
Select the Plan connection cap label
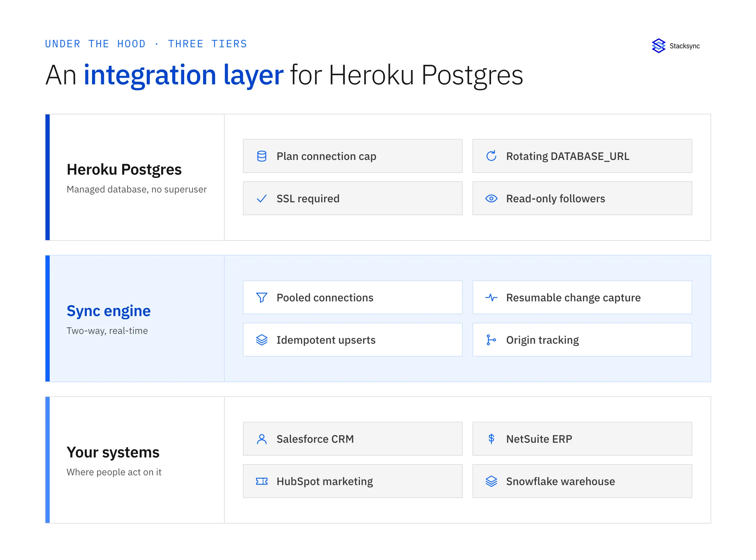[x=326, y=156]
